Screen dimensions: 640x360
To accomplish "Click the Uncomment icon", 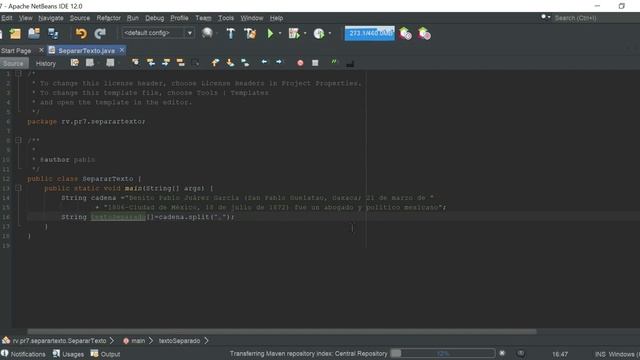I will pyautogui.click(x=350, y=63).
